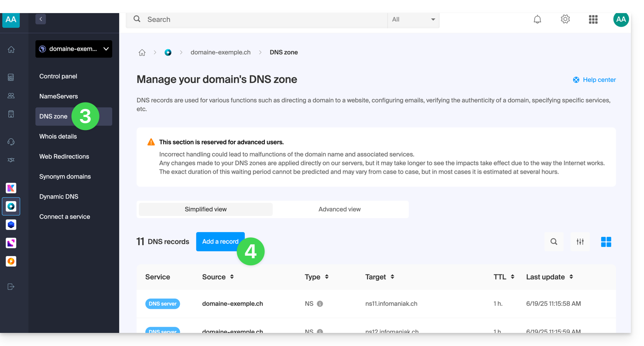This screenshot has height=346, width=644.
Task: Click search icon above DNS records table
Action: 554,242
